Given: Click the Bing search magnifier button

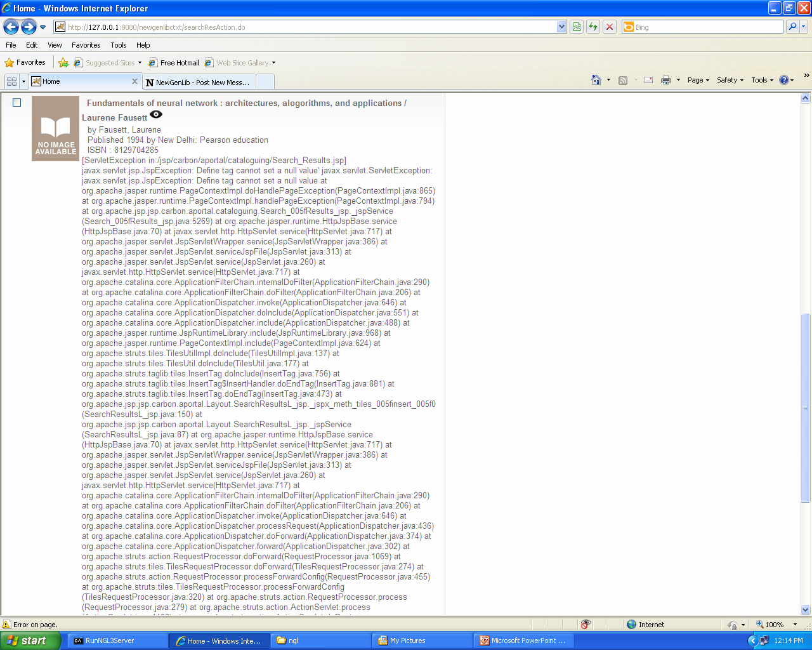Looking at the screenshot, I should tap(792, 27).
